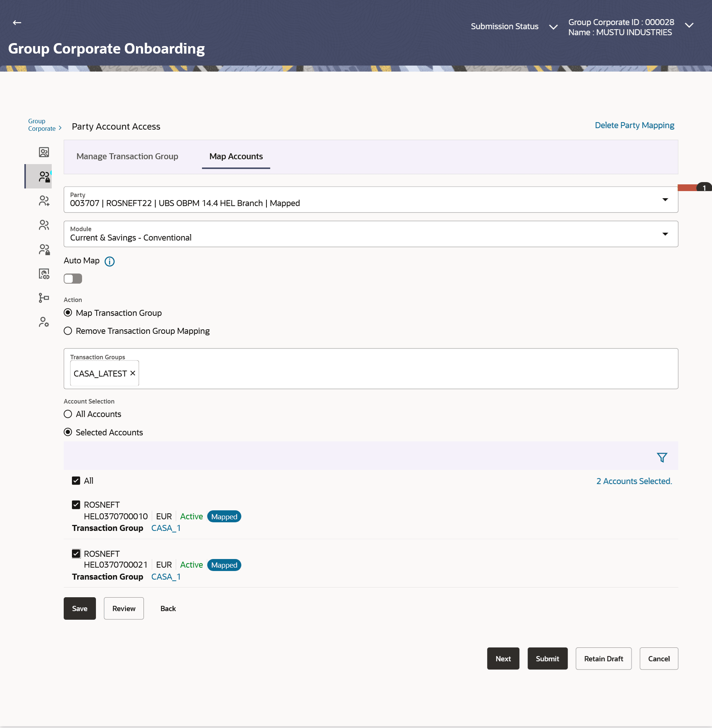The height and width of the screenshot is (728, 712).
Task: Expand the Group Corporate ID dropdown in header
Action: [689, 25]
